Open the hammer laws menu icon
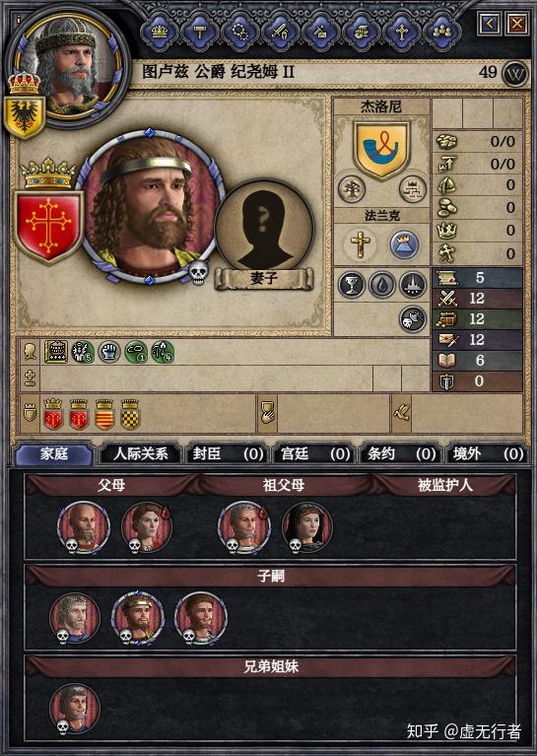 click(x=200, y=32)
